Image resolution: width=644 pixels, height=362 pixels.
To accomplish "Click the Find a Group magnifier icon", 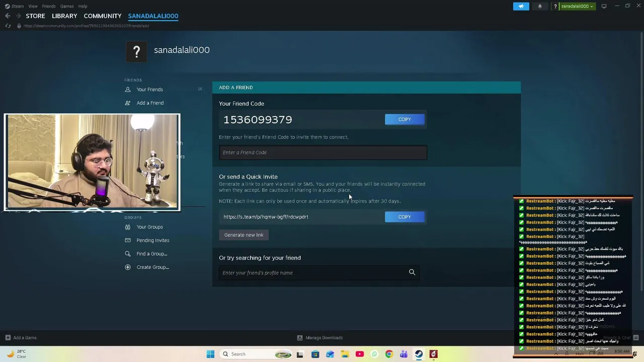I will (x=127, y=254).
